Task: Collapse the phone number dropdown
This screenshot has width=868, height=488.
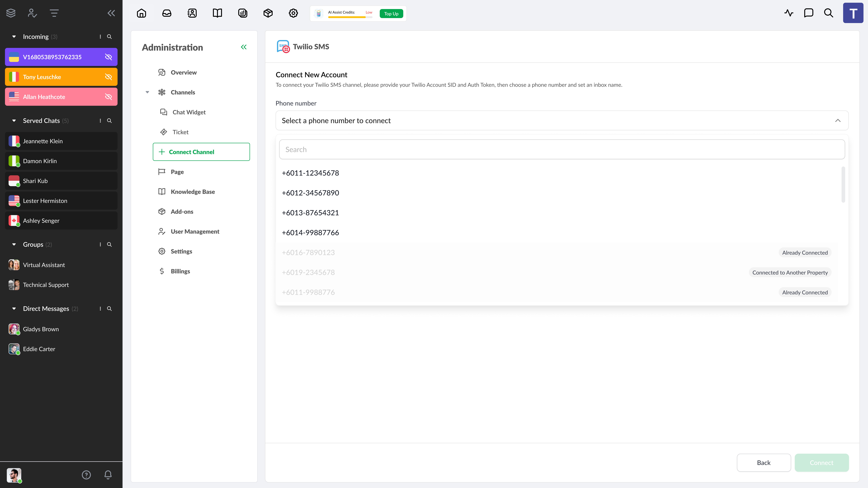Action: tap(838, 121)
